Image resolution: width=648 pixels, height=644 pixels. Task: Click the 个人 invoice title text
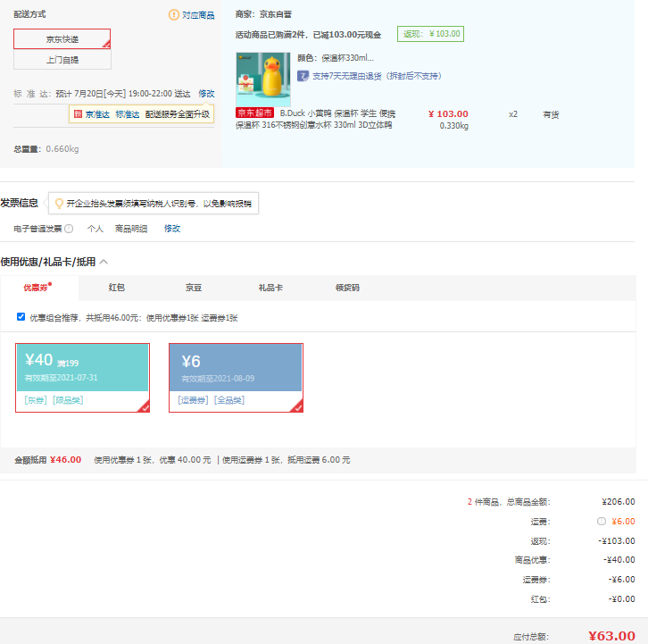click(95, 229)
